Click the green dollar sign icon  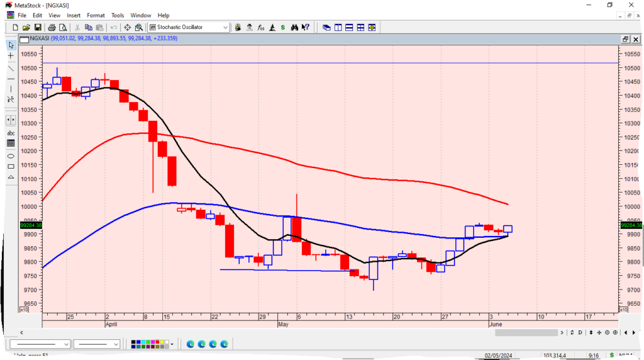[282, 28]
